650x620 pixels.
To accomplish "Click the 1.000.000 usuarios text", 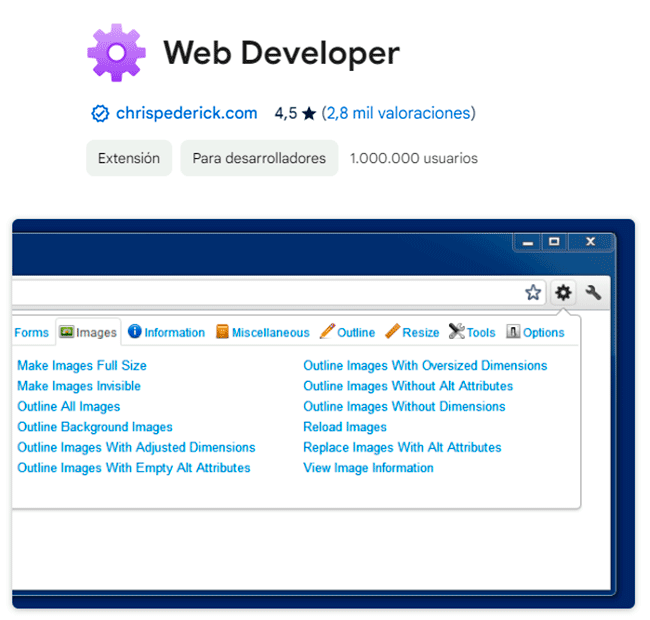I will click(x=414, y=158).
